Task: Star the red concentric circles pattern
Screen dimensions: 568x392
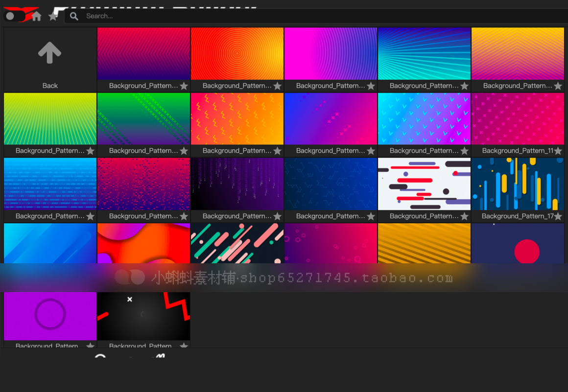Action: tap(278, 86)
